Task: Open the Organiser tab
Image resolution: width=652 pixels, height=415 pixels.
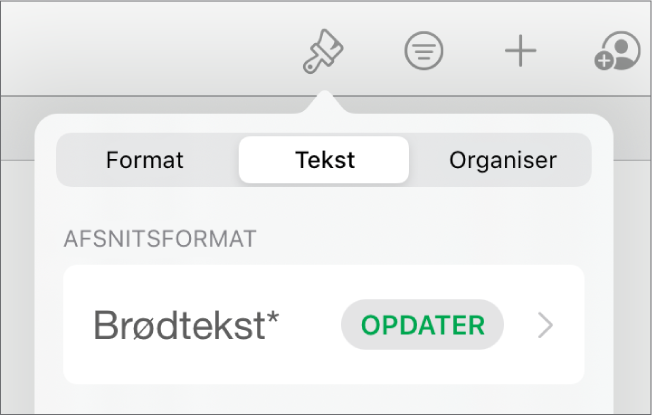Action: (502, 160)
